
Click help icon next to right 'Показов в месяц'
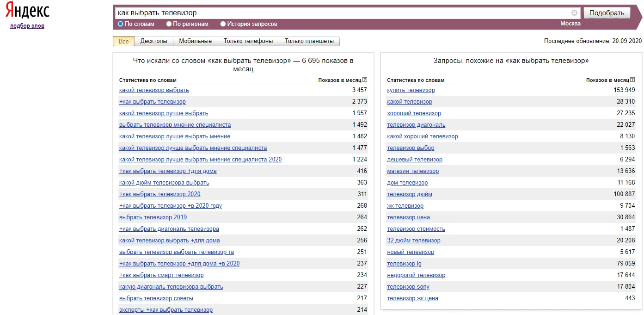(633, 80)
